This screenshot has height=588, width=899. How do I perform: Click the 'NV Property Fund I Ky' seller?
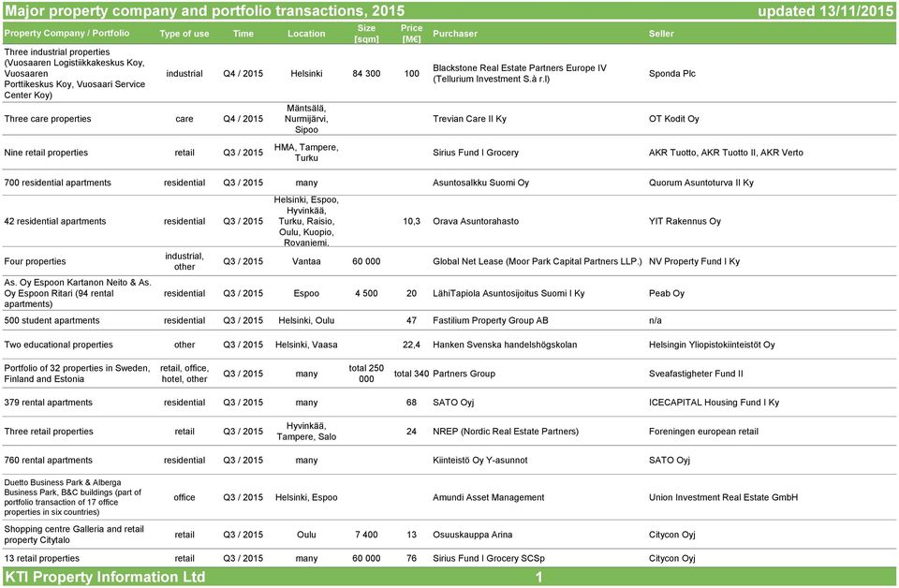tap(694, 261)
